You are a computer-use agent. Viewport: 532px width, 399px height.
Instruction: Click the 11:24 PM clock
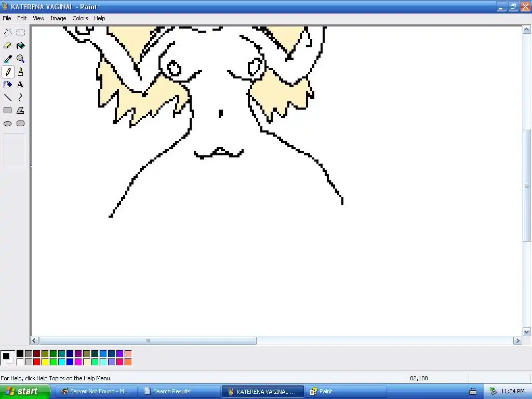click(513, 391)
